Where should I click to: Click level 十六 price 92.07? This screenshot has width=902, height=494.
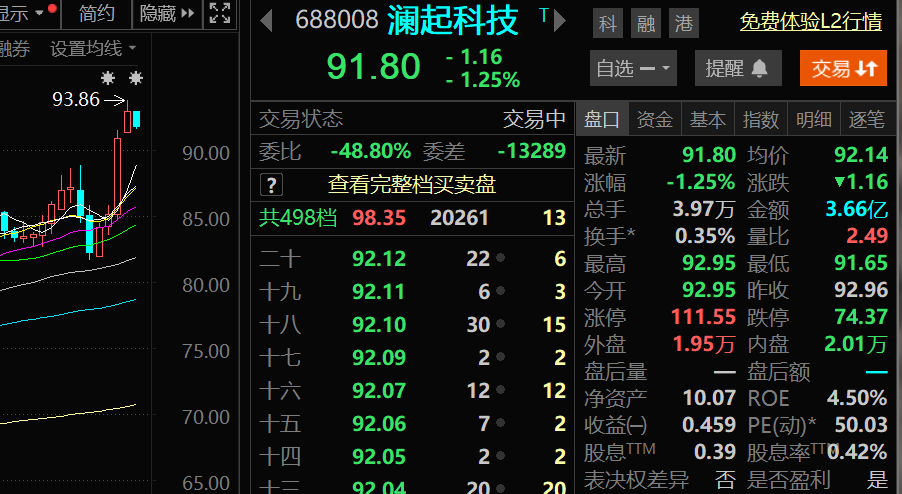point(379,391)
